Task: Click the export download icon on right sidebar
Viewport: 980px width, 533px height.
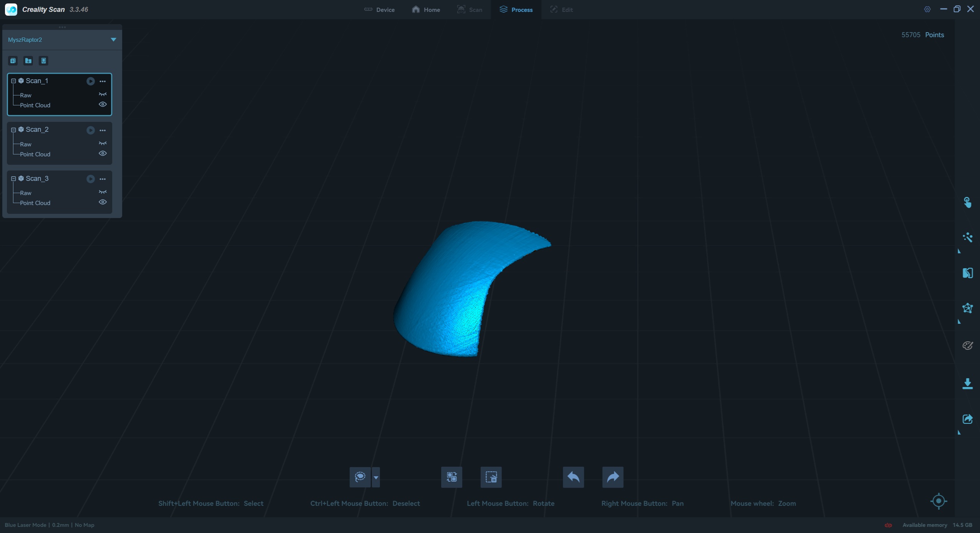Action: pyautogui.click(x=967, y=384)
